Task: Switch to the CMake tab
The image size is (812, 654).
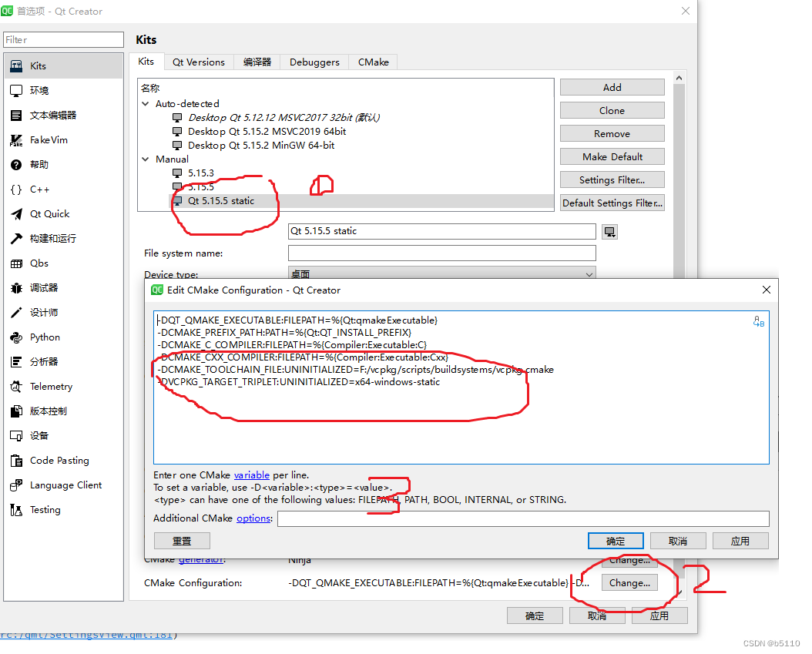Action: point(374,62)
